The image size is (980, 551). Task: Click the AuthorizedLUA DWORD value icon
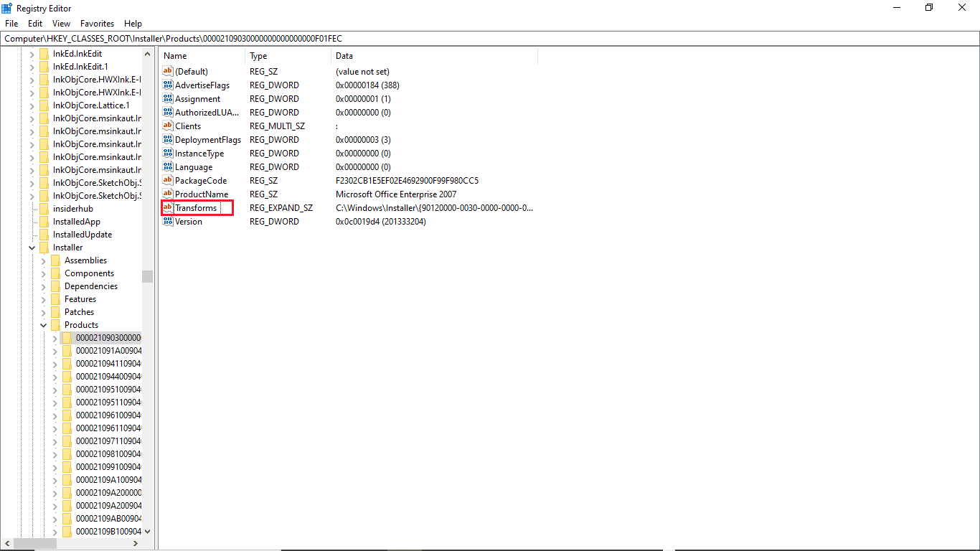pyautogui.click(x=168, y=112)
